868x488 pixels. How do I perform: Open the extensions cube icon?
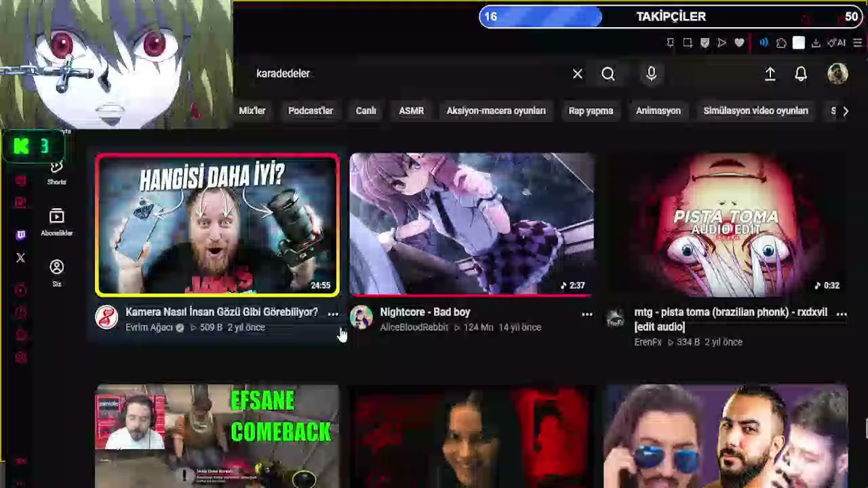(x=781, y=43)
